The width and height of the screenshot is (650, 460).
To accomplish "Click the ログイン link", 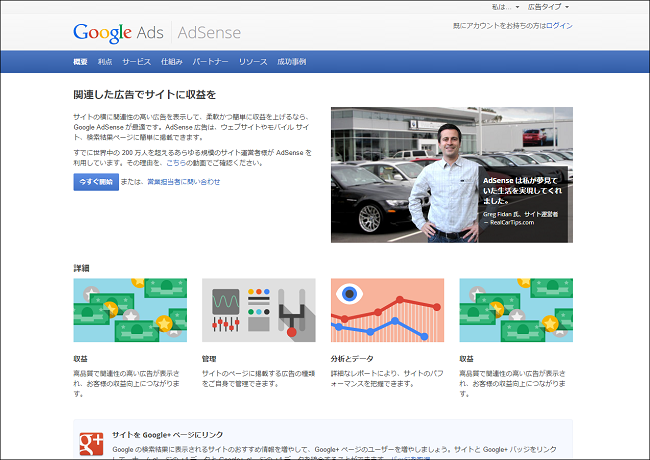I will (559, 26).
